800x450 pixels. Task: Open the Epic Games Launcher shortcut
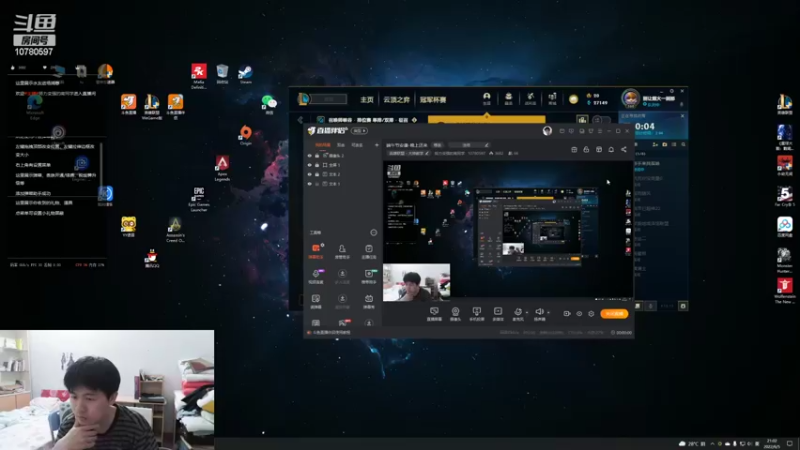pos(198,199)
